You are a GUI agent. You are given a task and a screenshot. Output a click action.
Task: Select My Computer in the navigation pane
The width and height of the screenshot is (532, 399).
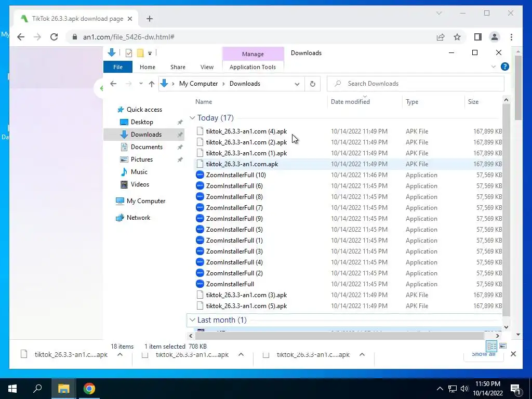[x=146, y=201]
